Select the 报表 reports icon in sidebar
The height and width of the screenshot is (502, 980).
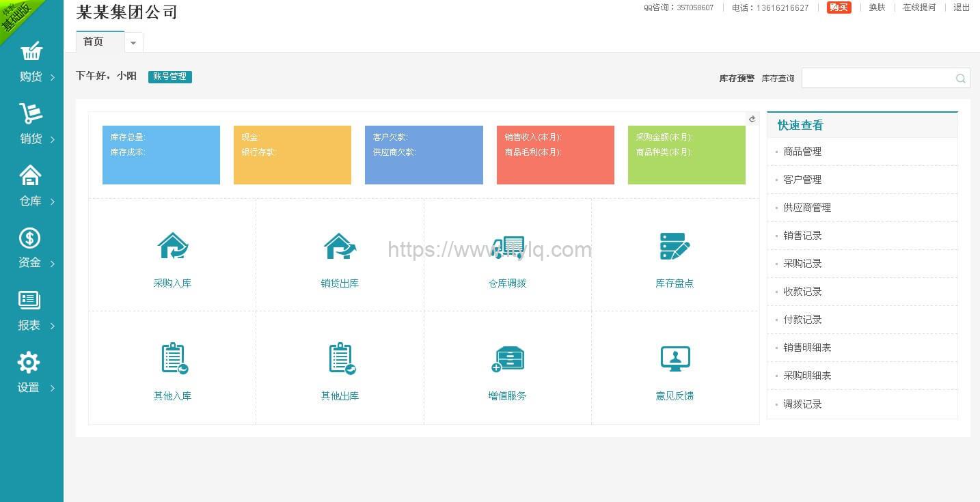(30, 300)
